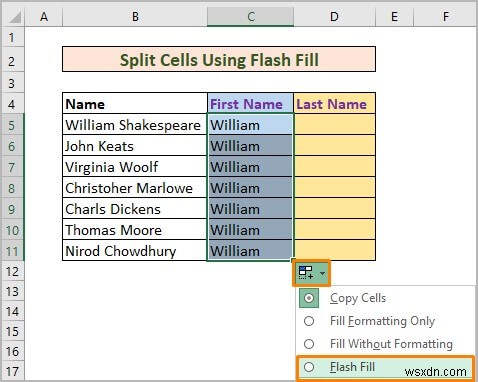Click the 'Last Name' header cell

click(335, 104)
